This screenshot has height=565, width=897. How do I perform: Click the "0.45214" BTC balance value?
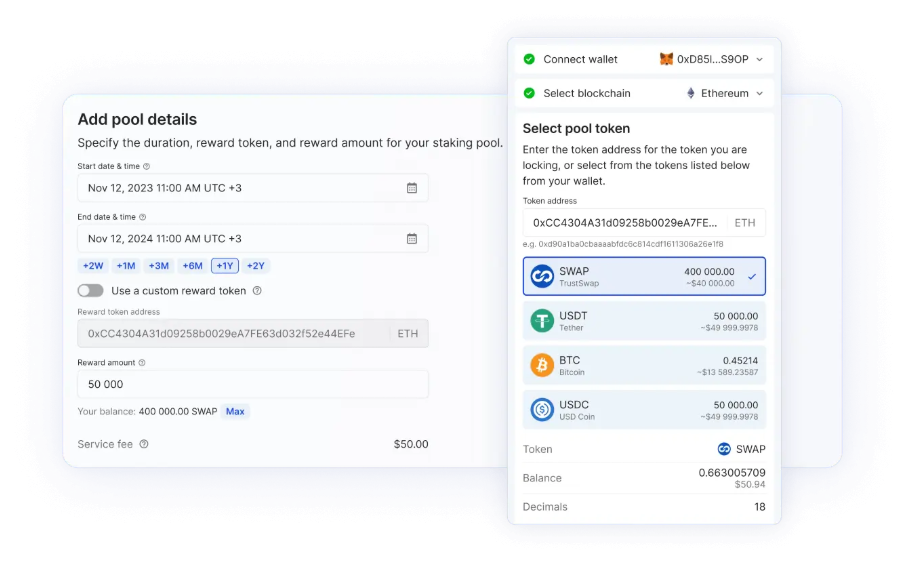click(740, 361)
